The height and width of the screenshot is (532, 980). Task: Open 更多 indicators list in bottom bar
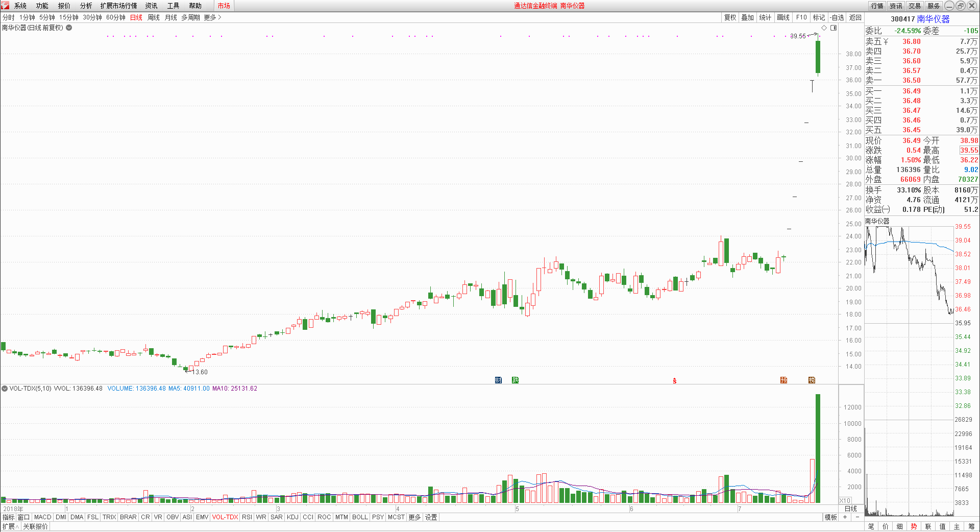point(414,517)
